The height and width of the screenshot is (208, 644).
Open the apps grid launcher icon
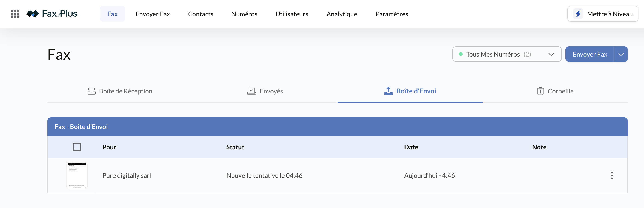click(15, 14)
